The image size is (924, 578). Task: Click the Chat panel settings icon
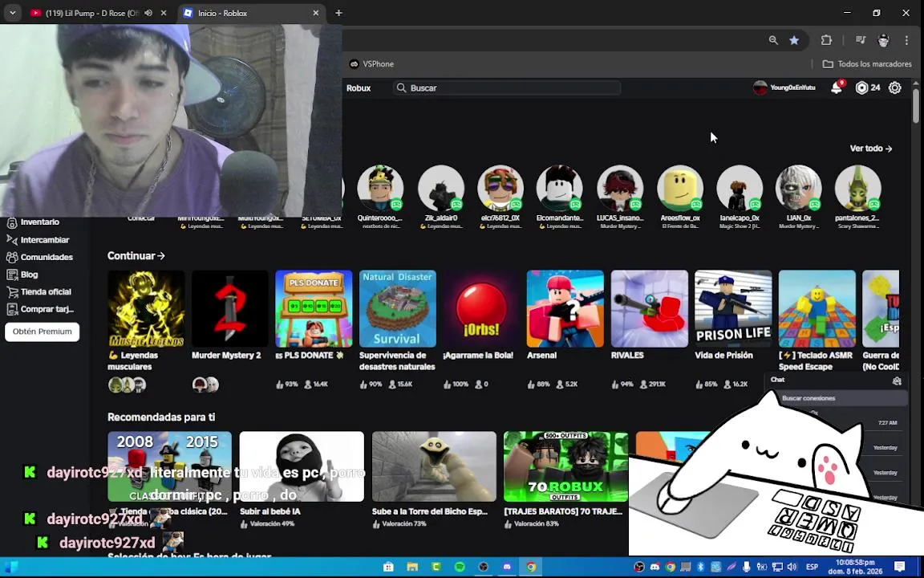(897, 381)
